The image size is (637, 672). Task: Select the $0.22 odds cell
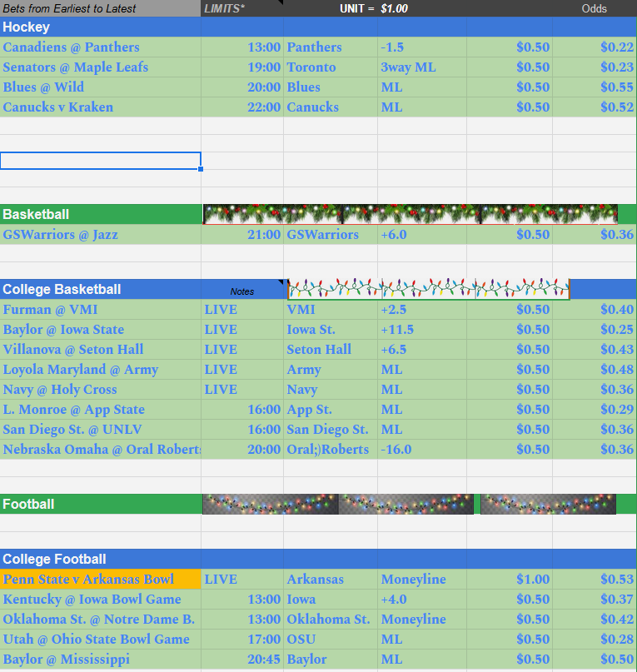point(595,47)
